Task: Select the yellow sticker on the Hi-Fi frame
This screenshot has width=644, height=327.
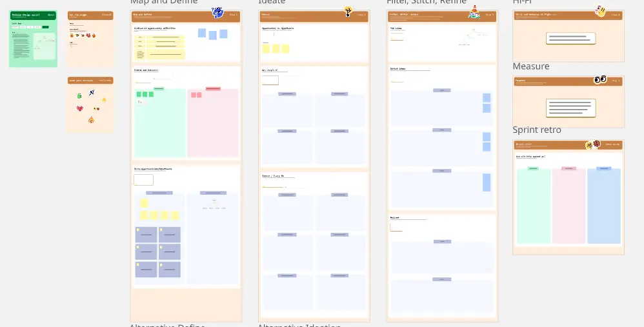Action: (x=600, y=11)
